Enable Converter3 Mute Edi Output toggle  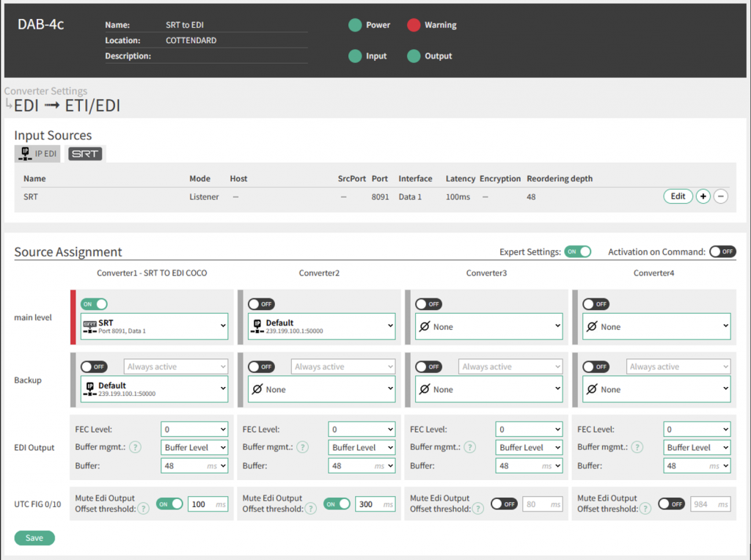504,504
